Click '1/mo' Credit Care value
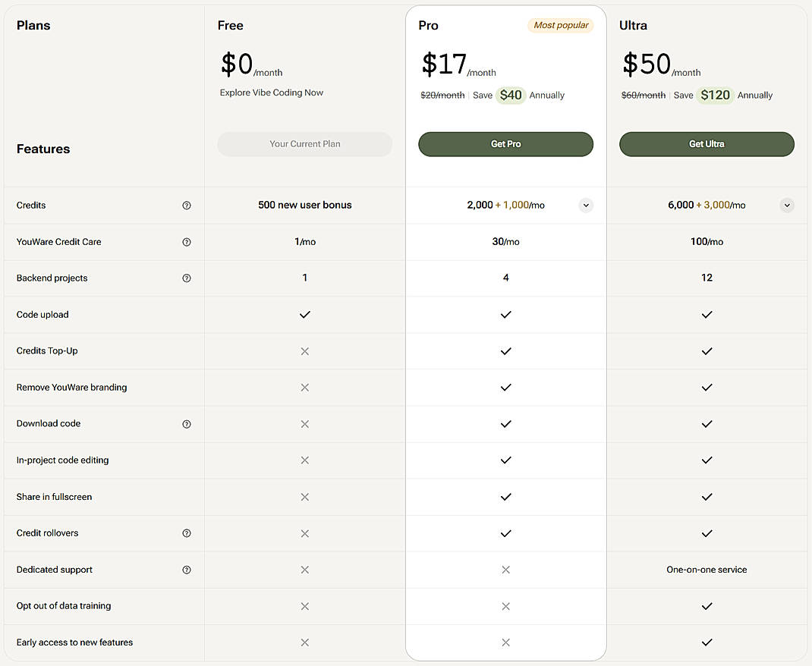The height and width of the screenshot is (666, 812). coord(305,242)
